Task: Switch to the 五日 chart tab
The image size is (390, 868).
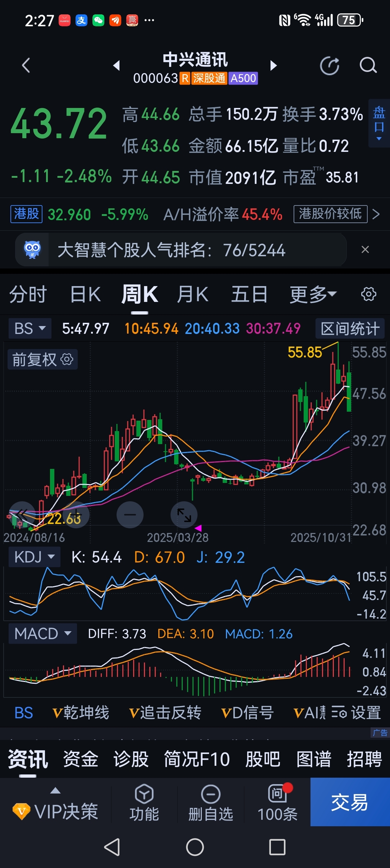Action: (x=249, y=294)
